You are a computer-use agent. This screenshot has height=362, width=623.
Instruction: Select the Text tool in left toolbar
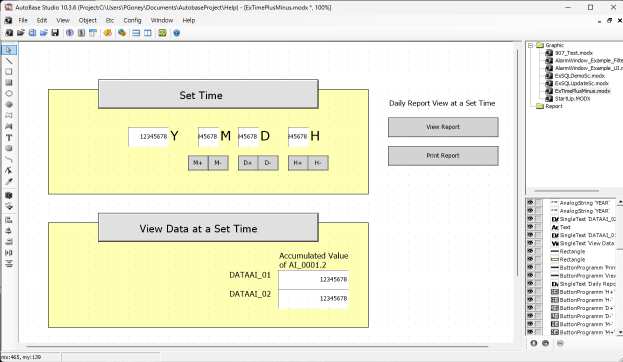(9, 137)
